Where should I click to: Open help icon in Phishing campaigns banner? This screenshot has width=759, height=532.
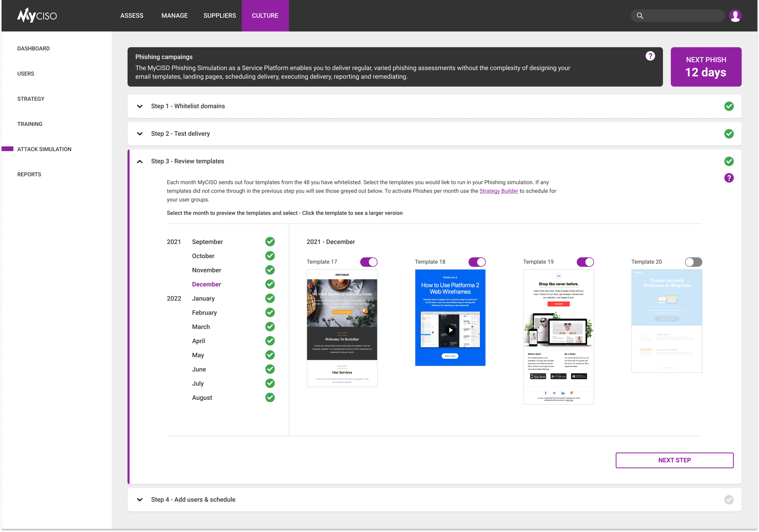650,56
